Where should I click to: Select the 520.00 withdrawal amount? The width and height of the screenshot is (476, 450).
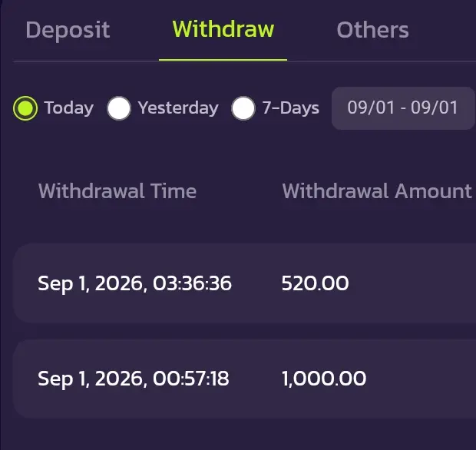pyautogui.click(x=315, y=283)
